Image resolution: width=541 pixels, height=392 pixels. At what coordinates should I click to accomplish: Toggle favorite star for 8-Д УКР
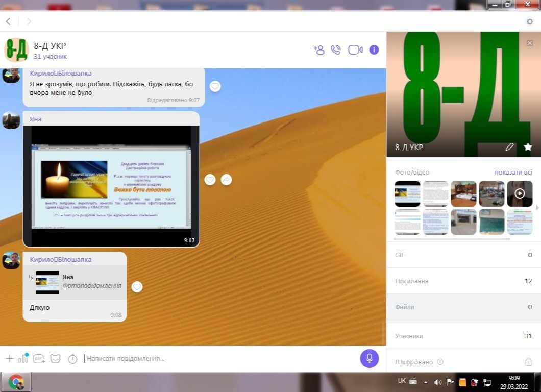[528, 147]
